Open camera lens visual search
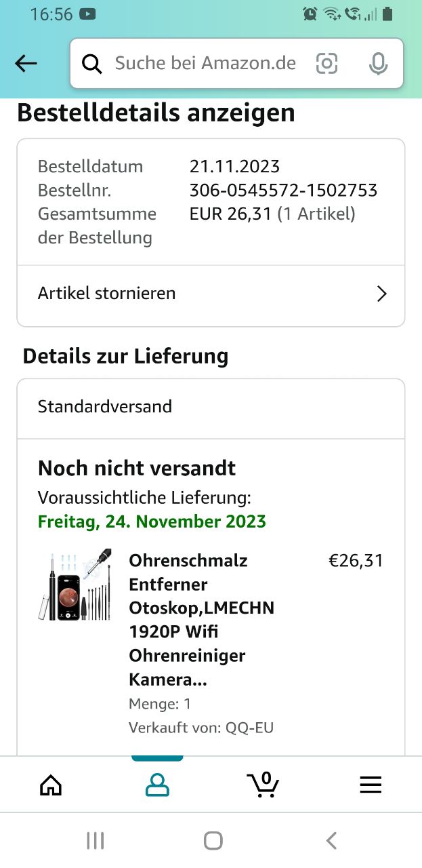 tap(326, 64)
